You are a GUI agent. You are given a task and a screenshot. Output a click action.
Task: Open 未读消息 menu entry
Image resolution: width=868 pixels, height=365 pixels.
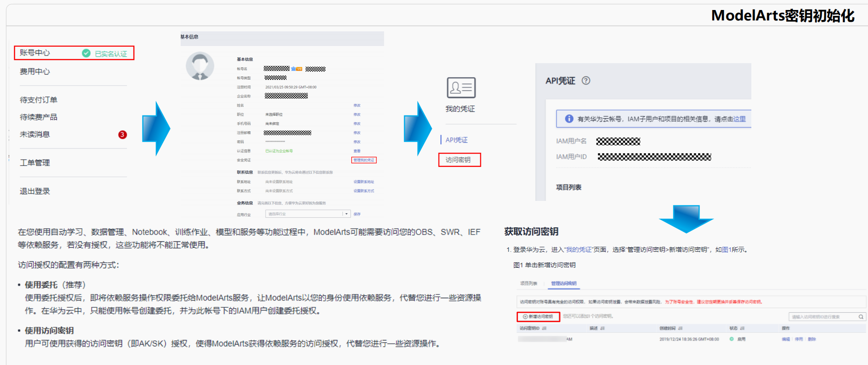click(35, 135)
